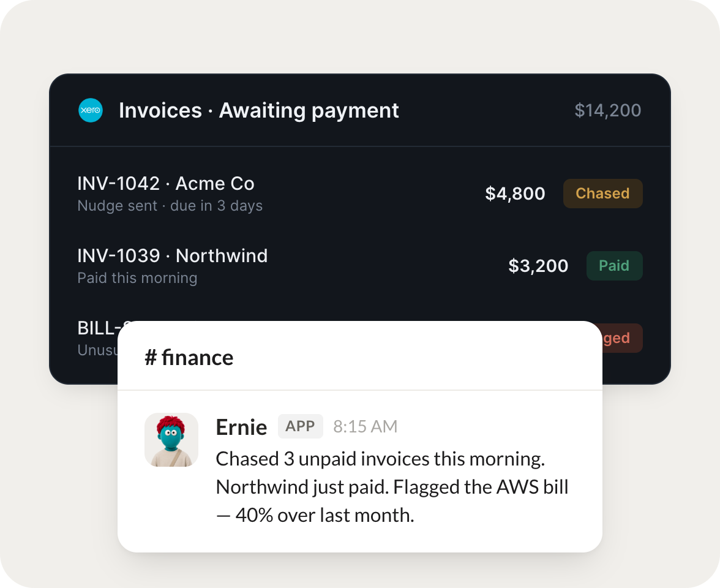720x588 pixels.
Task: Click the 8:15 AM message timestamp
Action: click(365, 426)
